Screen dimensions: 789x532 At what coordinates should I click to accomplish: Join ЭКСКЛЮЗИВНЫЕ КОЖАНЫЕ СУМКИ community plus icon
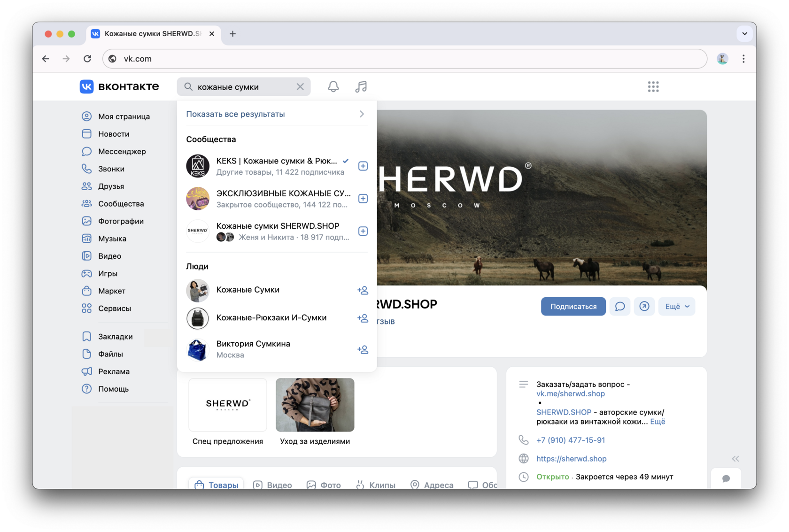(x=363, y=199)
